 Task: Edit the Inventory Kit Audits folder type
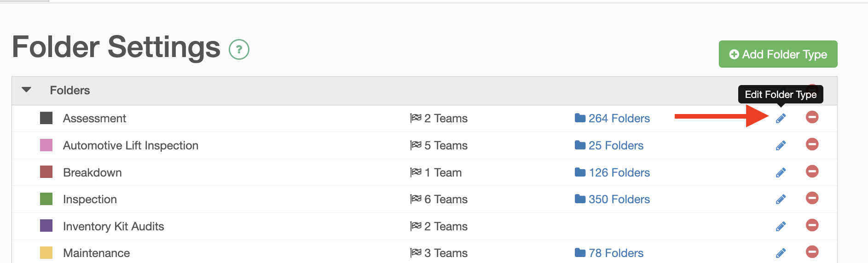click(x=781, y=227)
